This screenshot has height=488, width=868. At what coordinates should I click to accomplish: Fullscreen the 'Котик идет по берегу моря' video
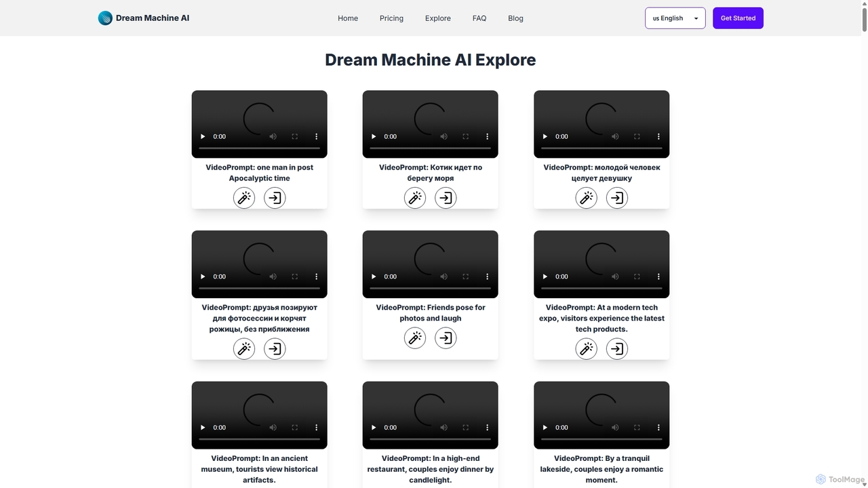[465, 136]
